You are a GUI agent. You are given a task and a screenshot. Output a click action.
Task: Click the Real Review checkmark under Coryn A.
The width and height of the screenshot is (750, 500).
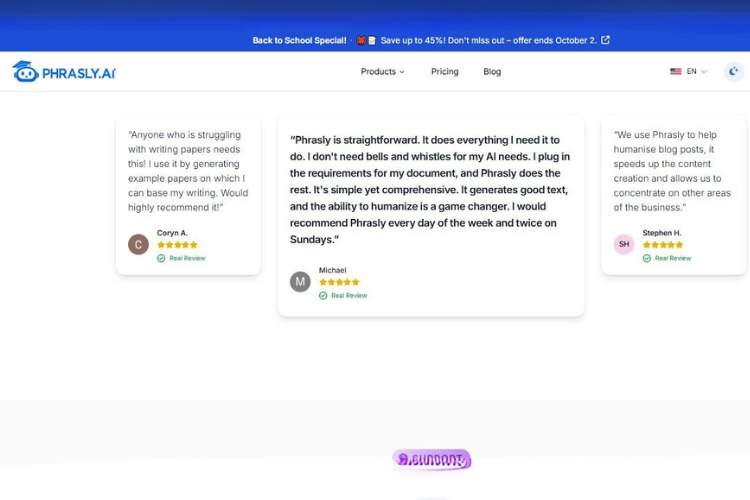coord(161,258)
